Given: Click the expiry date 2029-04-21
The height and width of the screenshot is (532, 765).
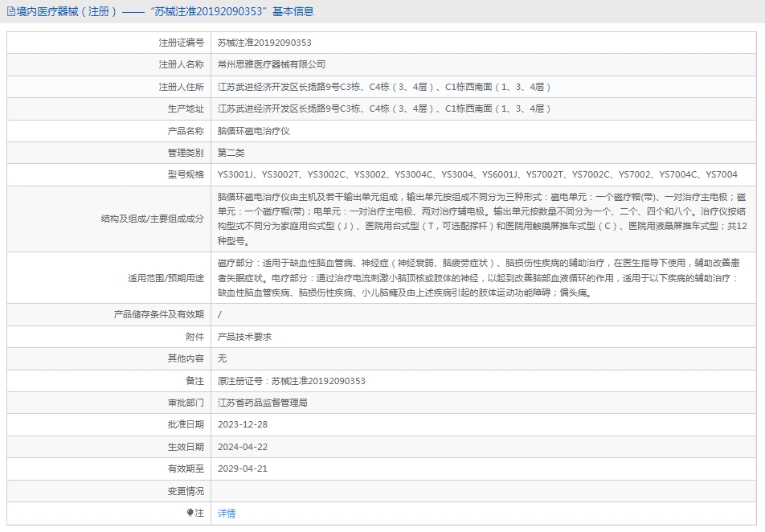Looking at the screenshot, I should (243, 469).
